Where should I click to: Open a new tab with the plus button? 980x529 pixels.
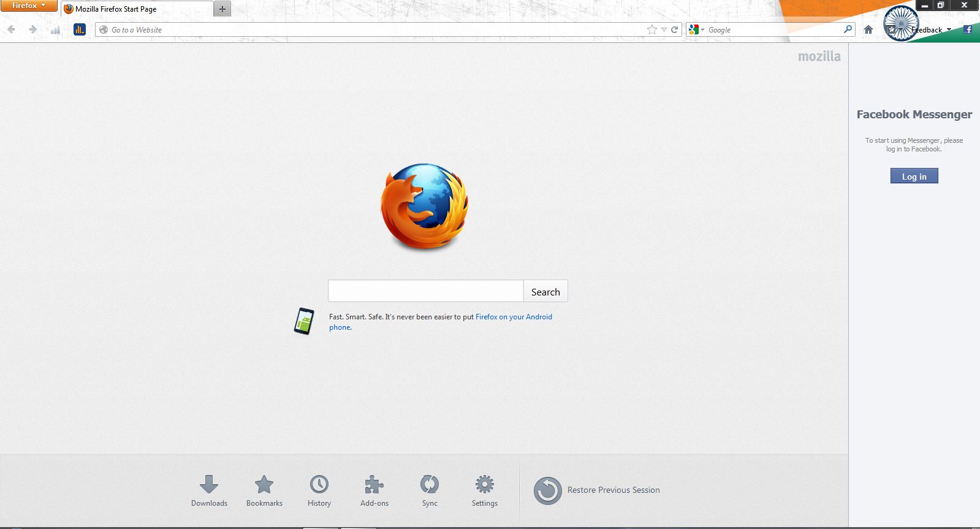click(x=222, y=9)
